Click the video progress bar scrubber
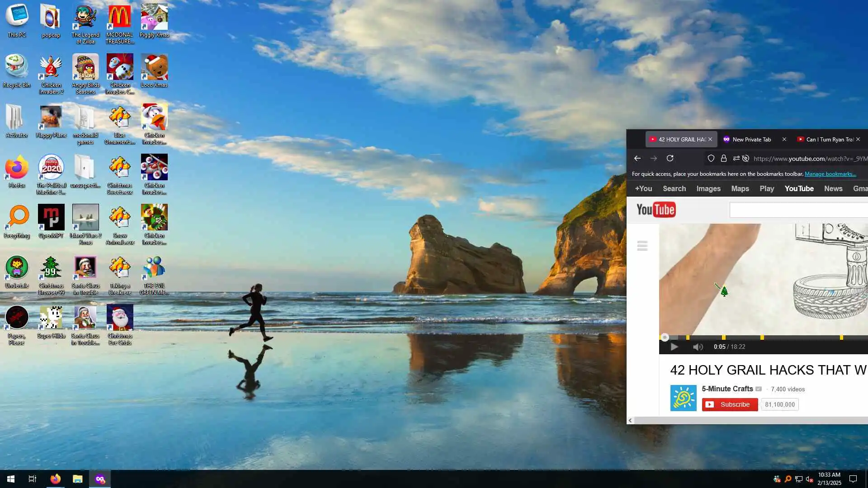Viewport: 868px width, 488px height. [665, 337]
